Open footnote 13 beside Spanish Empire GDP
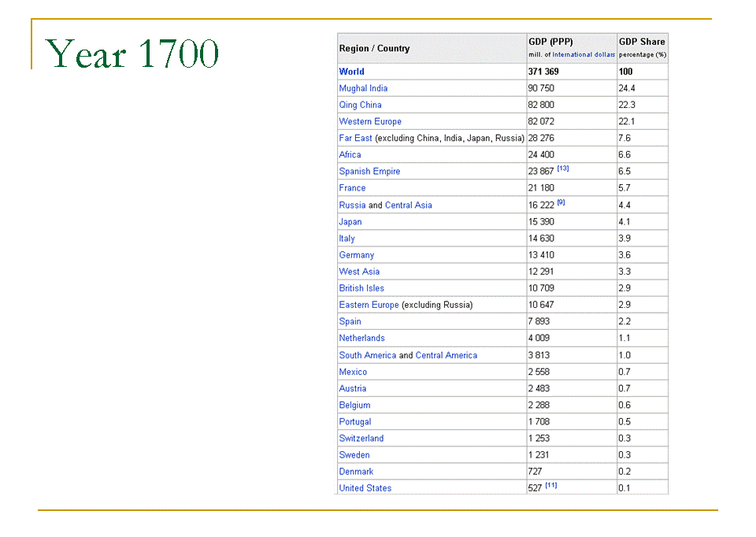The image size is (756, 537). coord(563,169)
